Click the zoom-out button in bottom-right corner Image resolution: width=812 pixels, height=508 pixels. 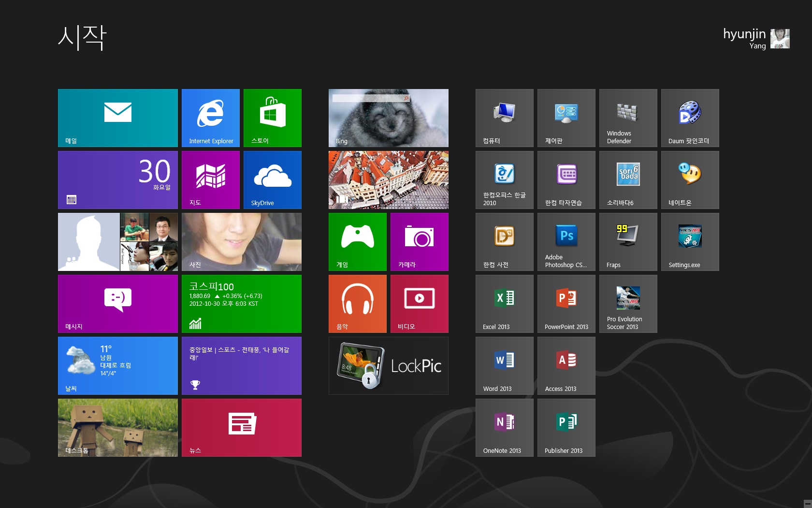(x=808, y=504)
